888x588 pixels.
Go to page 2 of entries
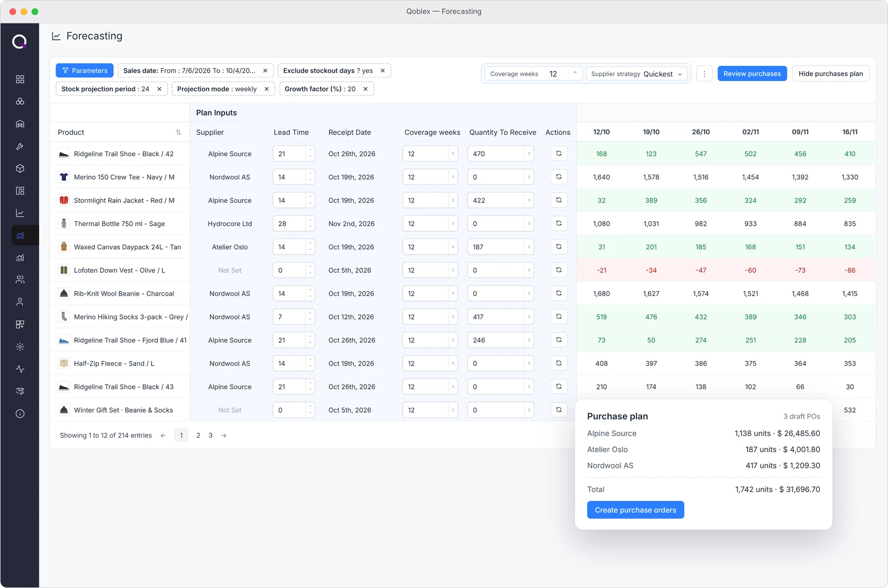point(198,435)
